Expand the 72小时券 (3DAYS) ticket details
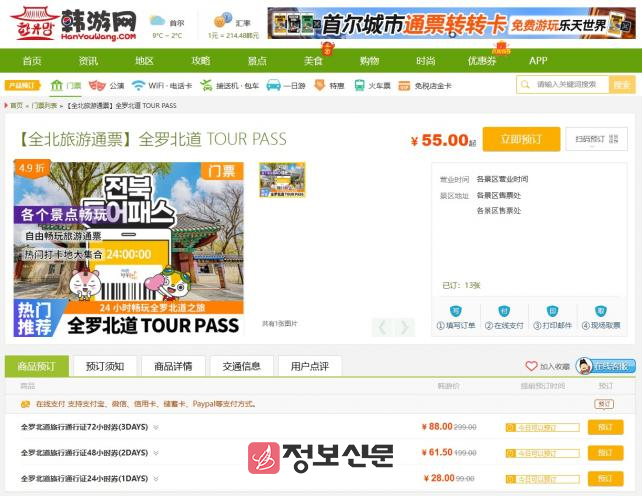The height and width of the screenshot is (496, 642). pyautogui.click(x=156, y=427)
